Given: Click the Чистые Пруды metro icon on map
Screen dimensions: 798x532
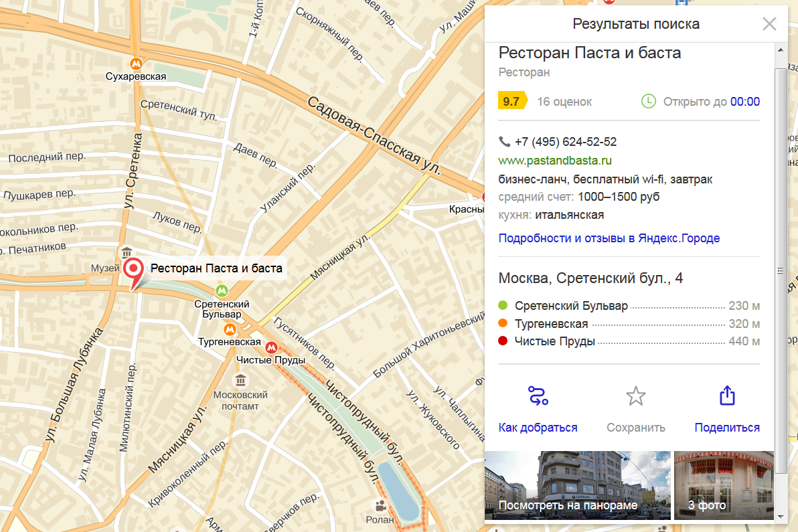Looking at the screenshot, I should [271, 347].
